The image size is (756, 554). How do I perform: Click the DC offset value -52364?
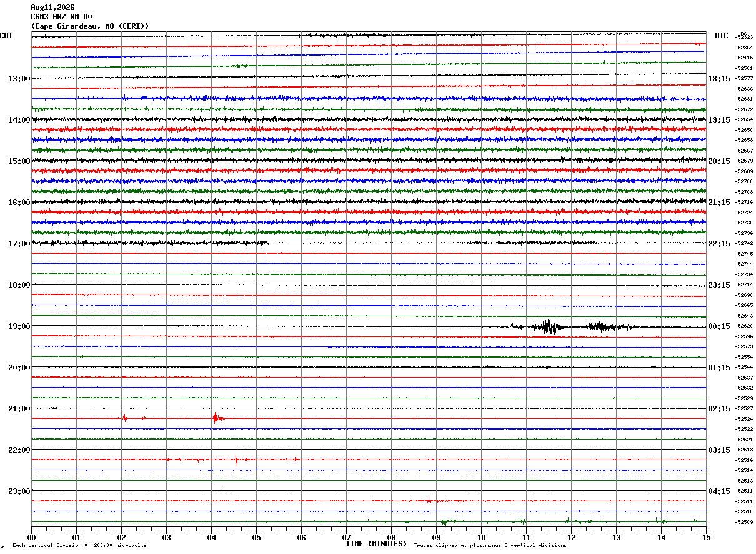click(x=744, y=48)
